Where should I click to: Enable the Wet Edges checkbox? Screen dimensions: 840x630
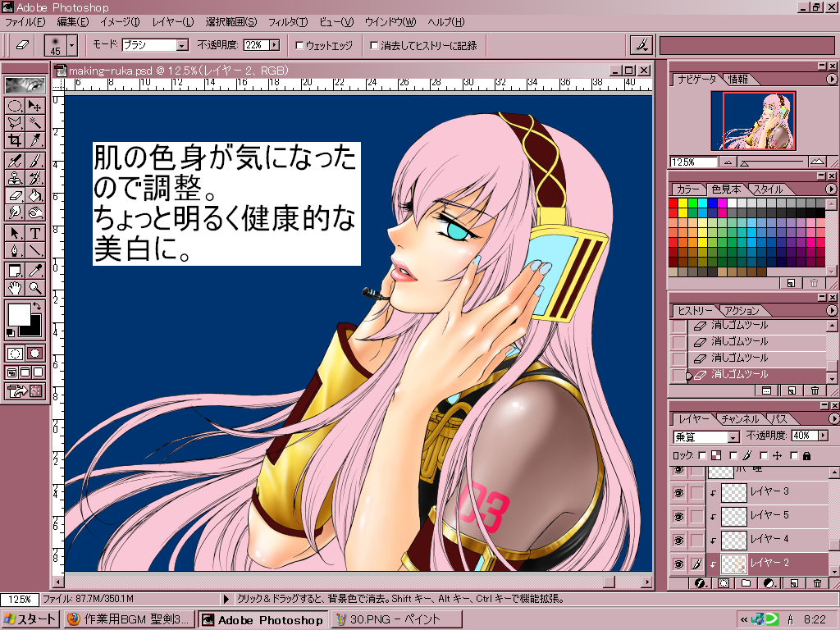click(300, 46)
